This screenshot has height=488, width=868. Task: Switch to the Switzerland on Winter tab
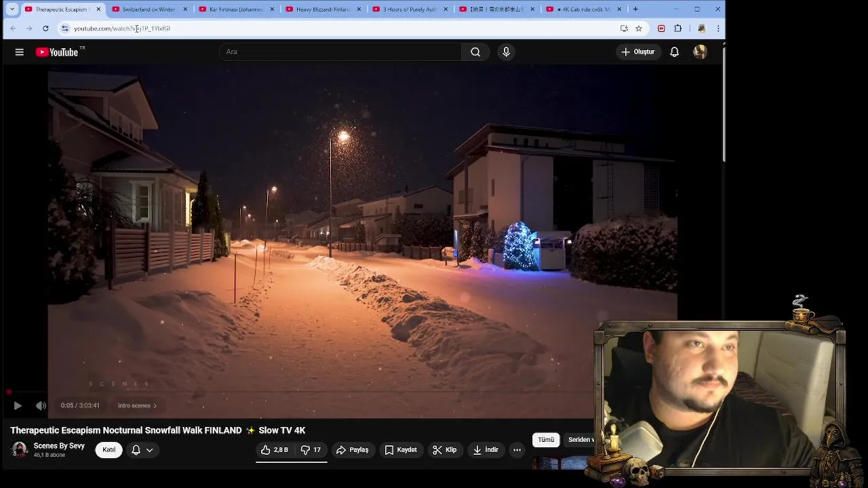click(149, 9)
